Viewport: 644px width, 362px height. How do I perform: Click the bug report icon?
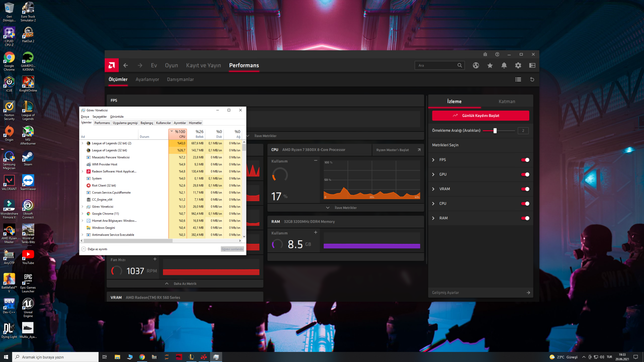pos(485,54)
